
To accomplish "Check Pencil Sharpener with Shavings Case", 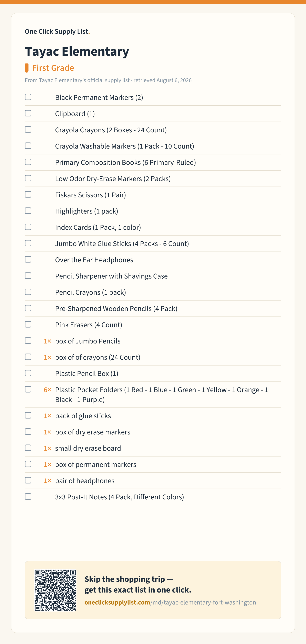I will (28, 276).
